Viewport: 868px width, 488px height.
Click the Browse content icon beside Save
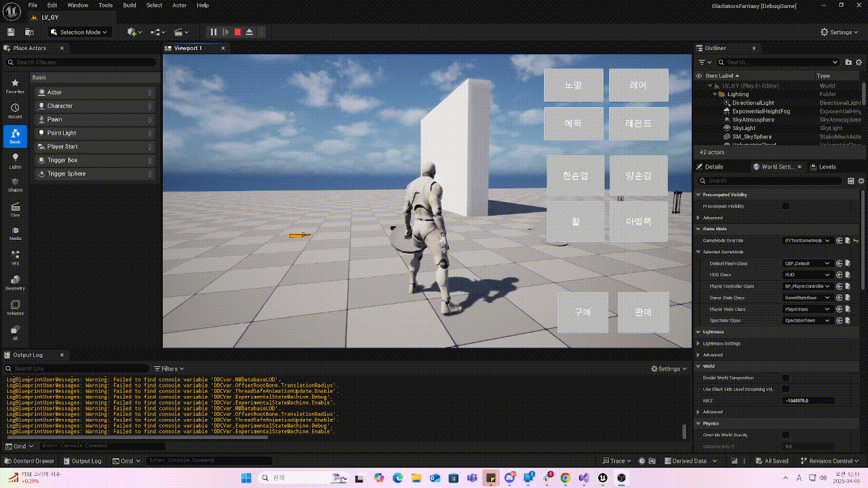[29, 32]
